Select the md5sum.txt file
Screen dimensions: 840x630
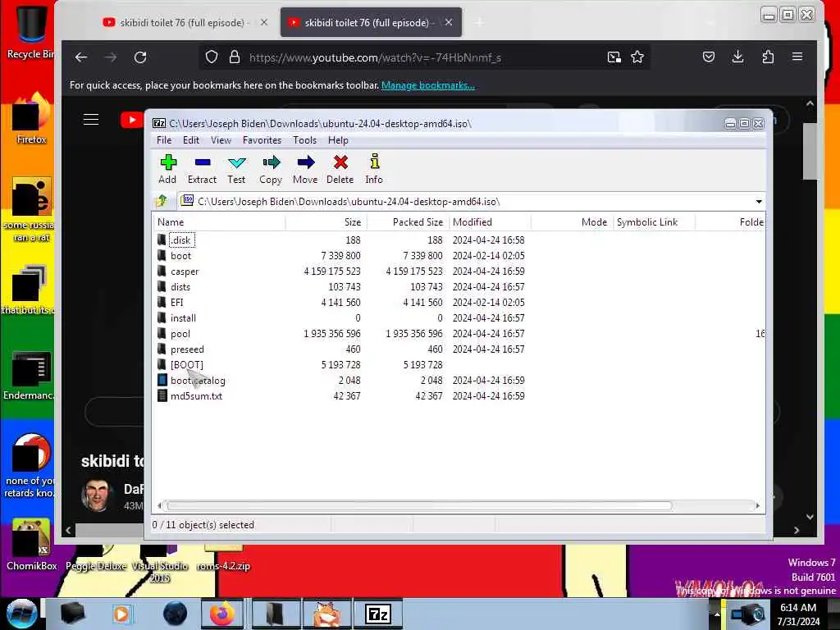[196, 396]
